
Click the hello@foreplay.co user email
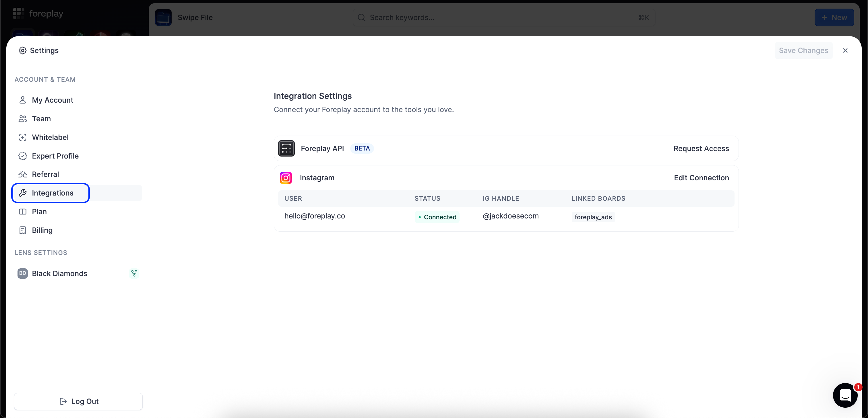tap(314, 216)
